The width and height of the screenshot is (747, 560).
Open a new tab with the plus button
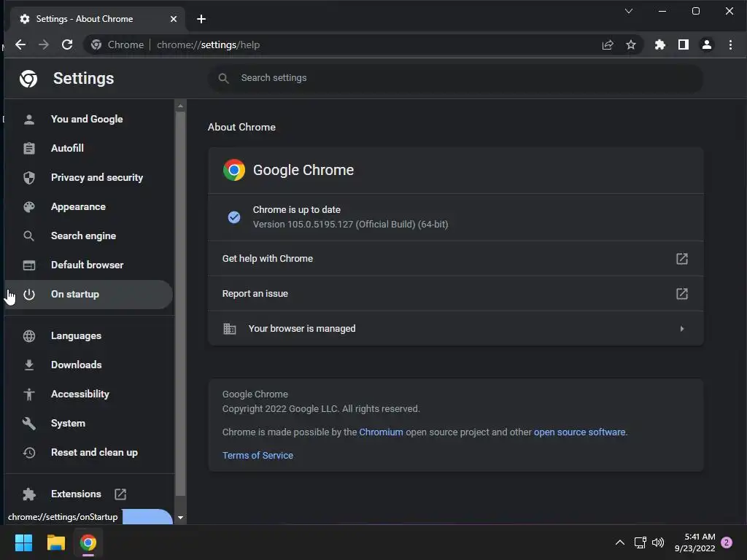[201, 19]
